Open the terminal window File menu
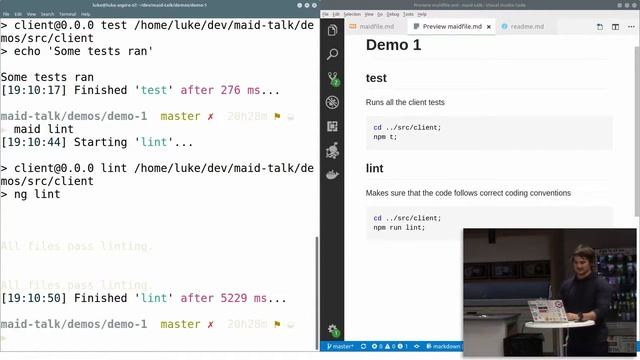 click(6, 14)
